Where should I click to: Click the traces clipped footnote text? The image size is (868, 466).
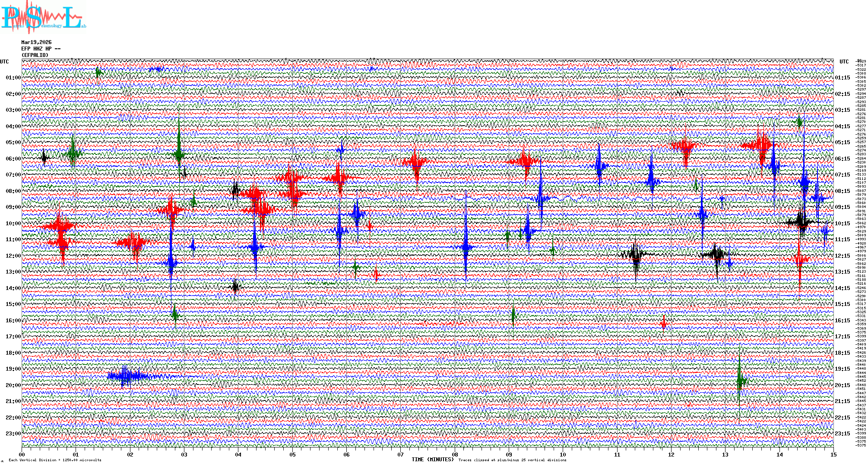pos(512,460)
